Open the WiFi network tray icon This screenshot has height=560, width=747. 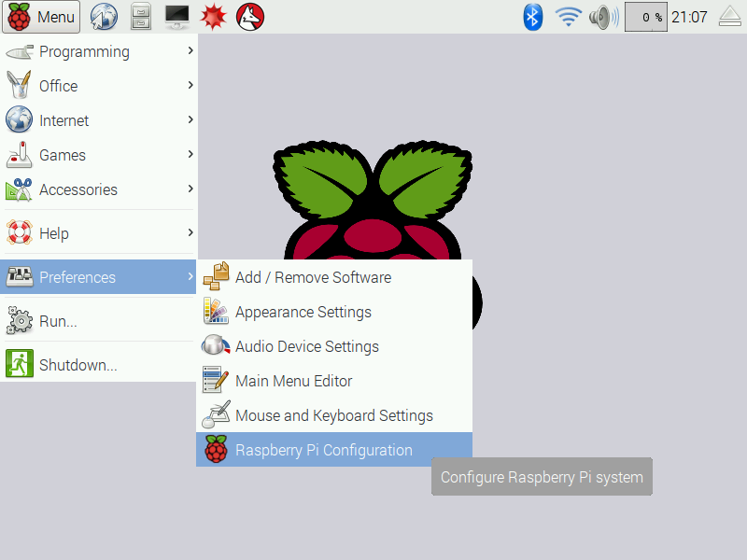tap(568, 17)
